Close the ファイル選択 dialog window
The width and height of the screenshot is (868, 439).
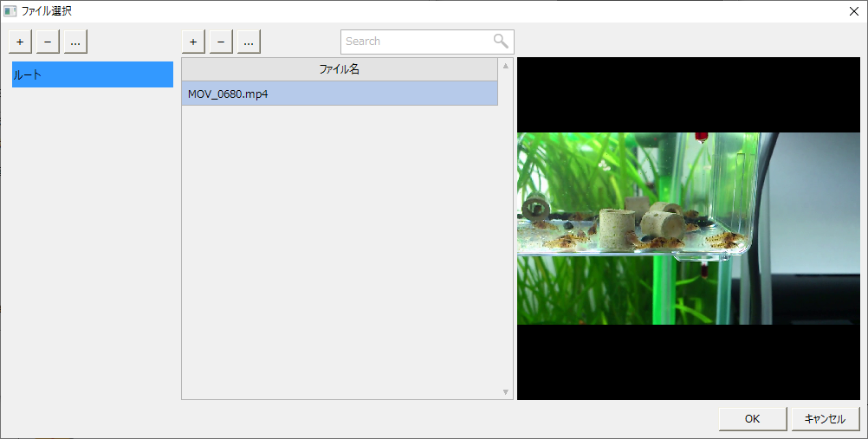853,11
